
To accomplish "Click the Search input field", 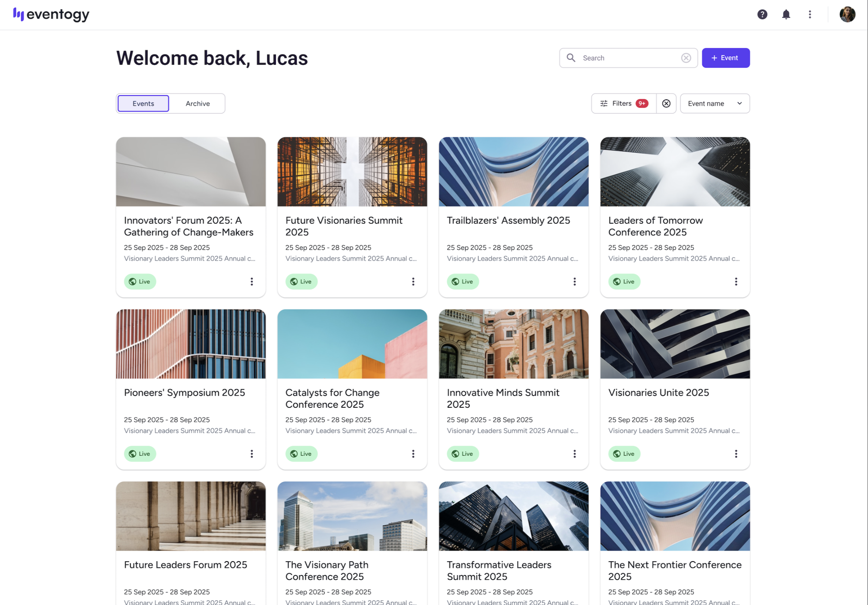I will (x=628, y=58).
